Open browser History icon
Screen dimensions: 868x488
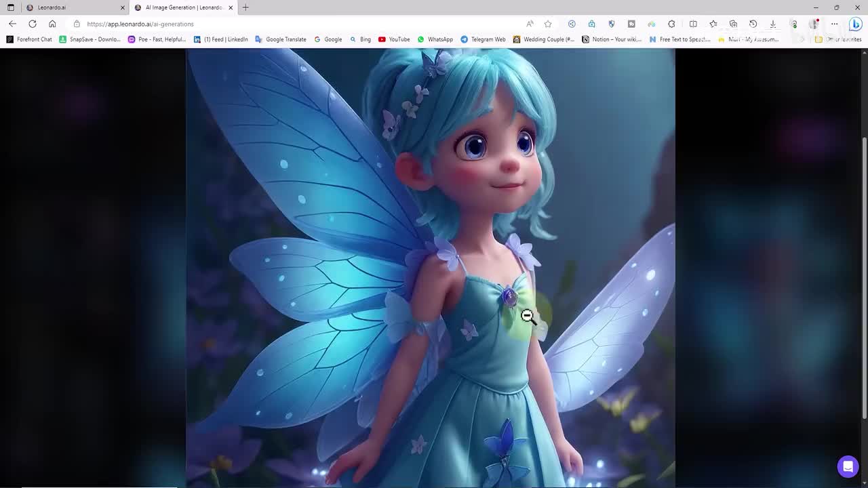[753, 24]
